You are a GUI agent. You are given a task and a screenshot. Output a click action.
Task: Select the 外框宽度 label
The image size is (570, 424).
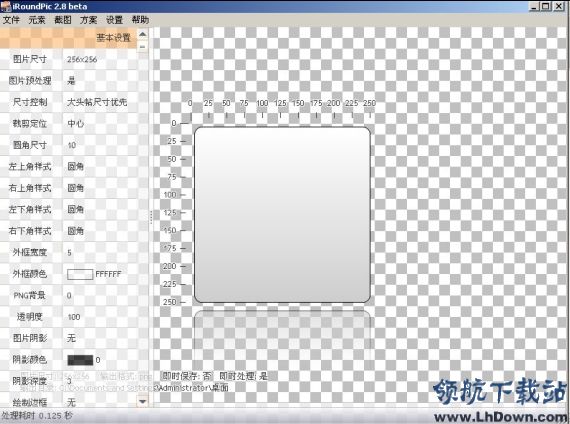pos(30,252)
